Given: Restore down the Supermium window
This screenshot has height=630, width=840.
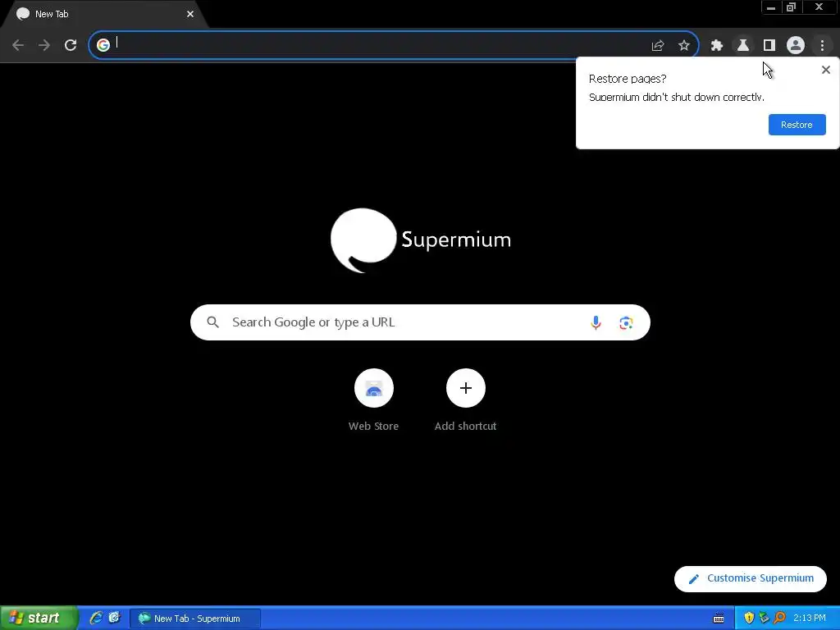Looking at the screenshot, I should tap(792, 7).
